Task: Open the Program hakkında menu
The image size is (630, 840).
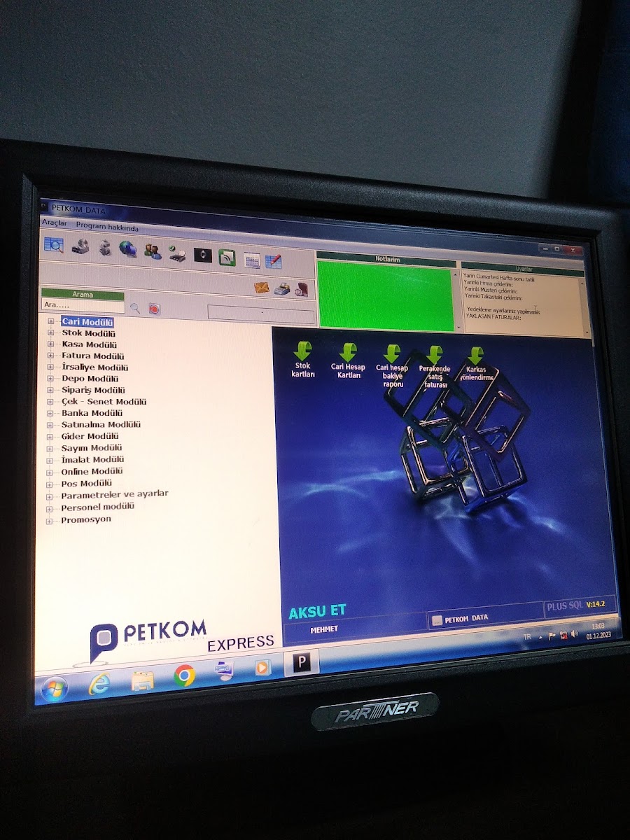Action: (107, 227)
